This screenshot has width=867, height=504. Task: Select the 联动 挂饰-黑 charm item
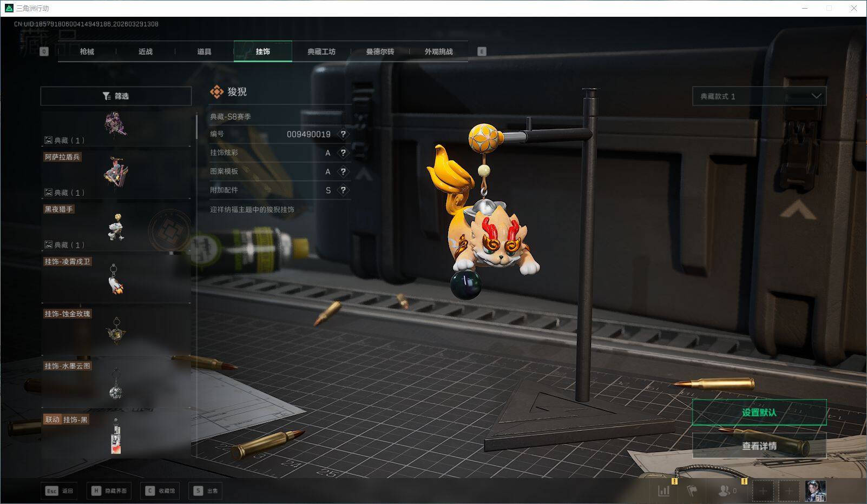point(116,435)
